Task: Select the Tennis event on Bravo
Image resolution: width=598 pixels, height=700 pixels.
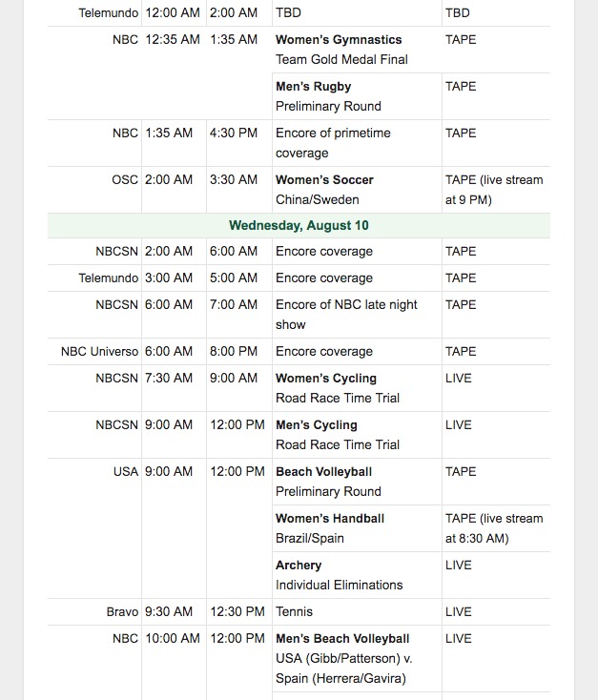Action: point(294,611)
